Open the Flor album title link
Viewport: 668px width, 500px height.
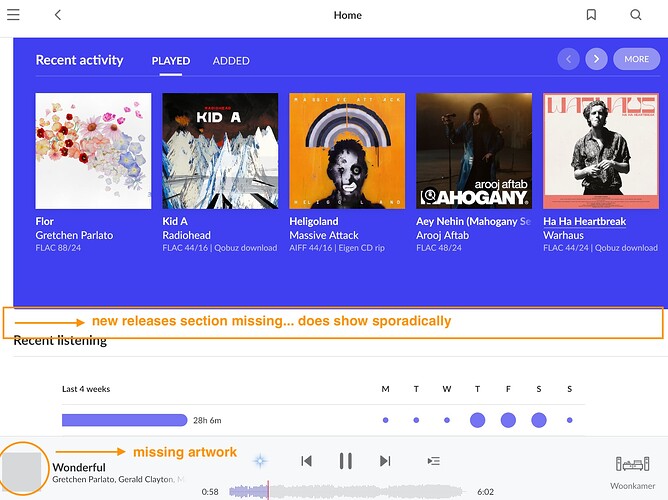(44, 221)
